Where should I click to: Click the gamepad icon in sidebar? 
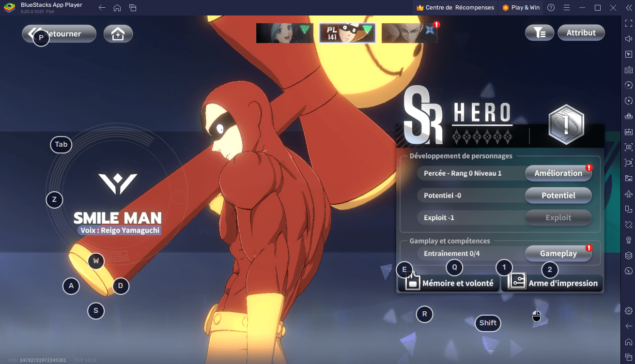click(629, 116)
